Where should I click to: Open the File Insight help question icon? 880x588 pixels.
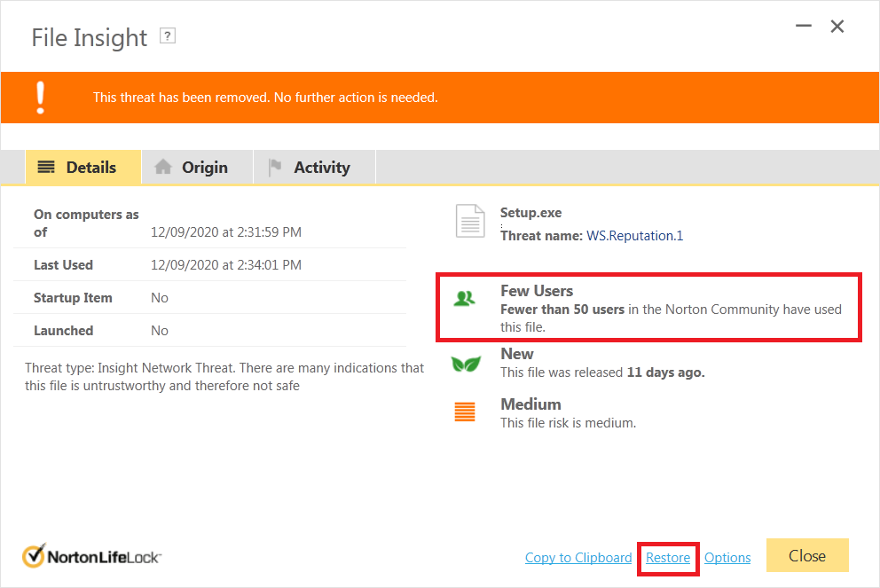click(168, 35)
